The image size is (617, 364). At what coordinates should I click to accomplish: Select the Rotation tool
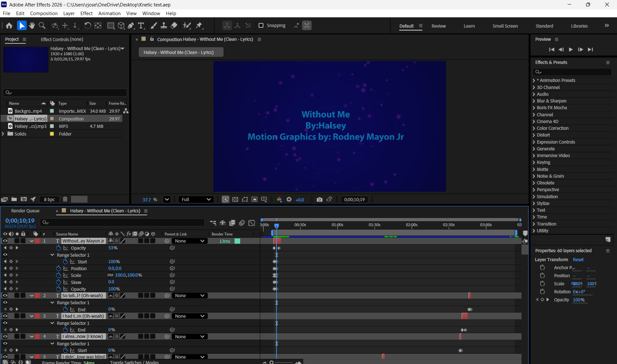click(x=87, y=26)
